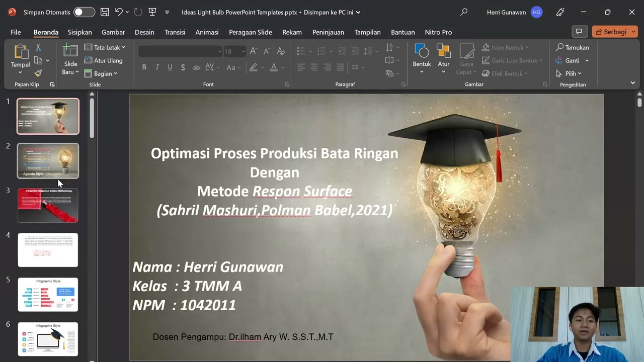The width and height of the screenshot is (644, 362).
Task: Switch to the Transisi tab
Action: click(175, 32)
